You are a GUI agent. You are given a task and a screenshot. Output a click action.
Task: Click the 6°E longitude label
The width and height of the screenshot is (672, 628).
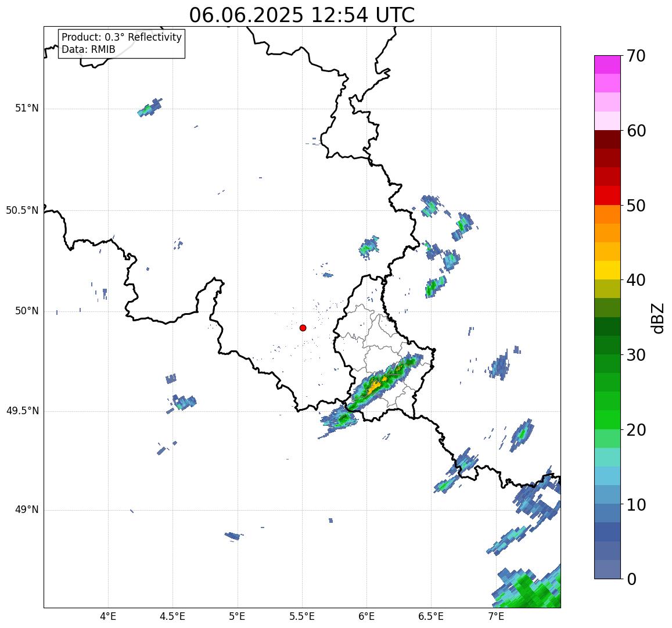[x=367, y=617]
